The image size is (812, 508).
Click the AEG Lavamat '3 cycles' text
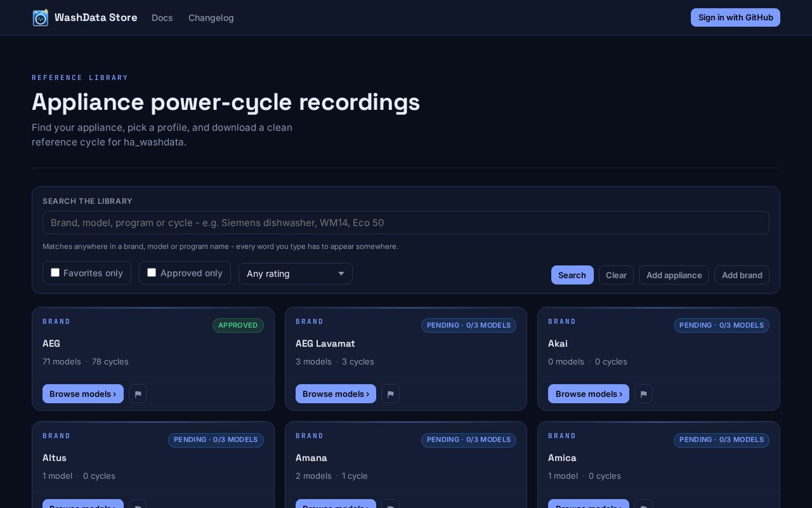[x=358, y=361]
